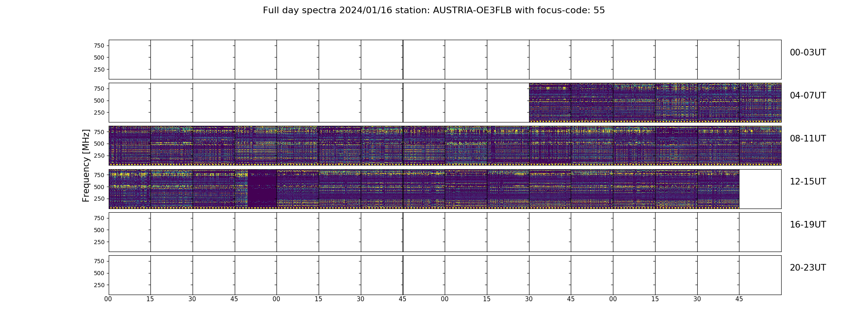Select the "08-11UT" row label

(808, 139)
